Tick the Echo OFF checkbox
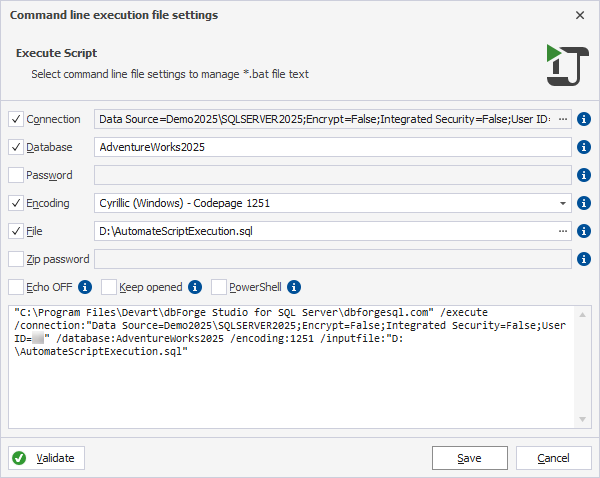600x478 pixels. (x=16, y=287)
